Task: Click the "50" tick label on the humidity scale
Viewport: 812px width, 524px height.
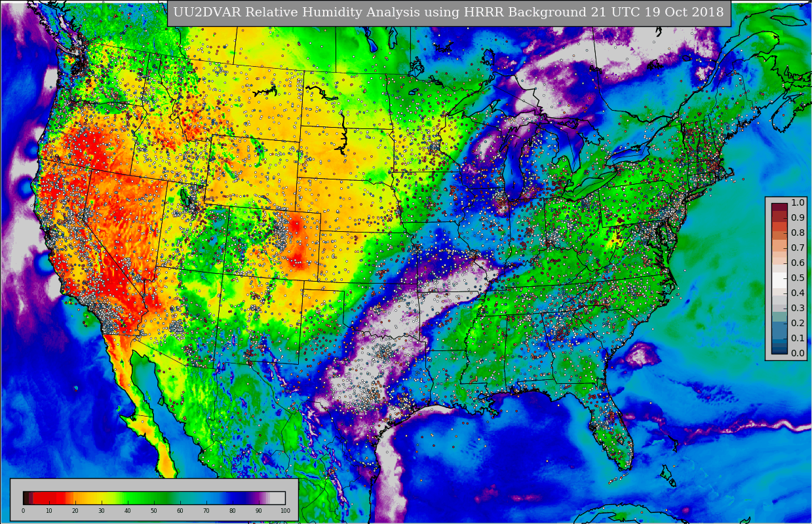Action: pyautogui.click(x=154, y=511)
